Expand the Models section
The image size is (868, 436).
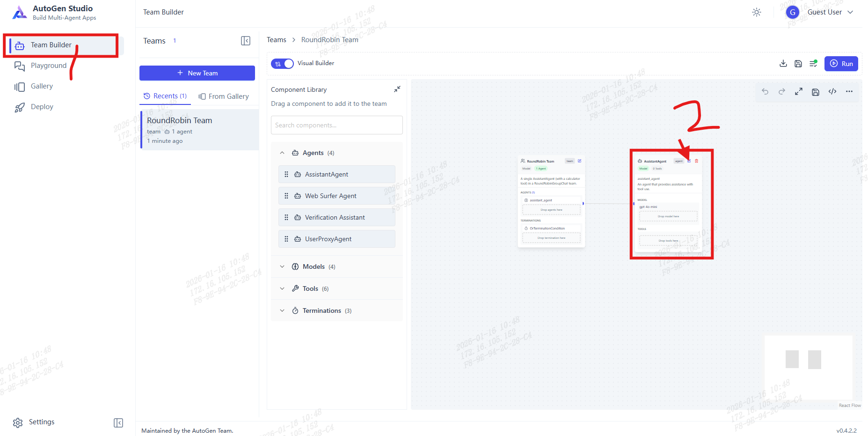coord(282,267)
